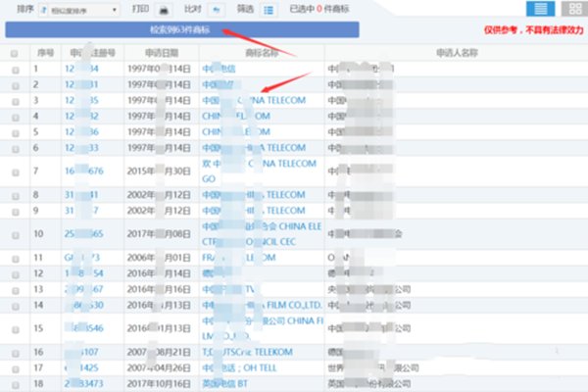
Task: Tick the checkbox next to row 12
Action: coord(16,274)
